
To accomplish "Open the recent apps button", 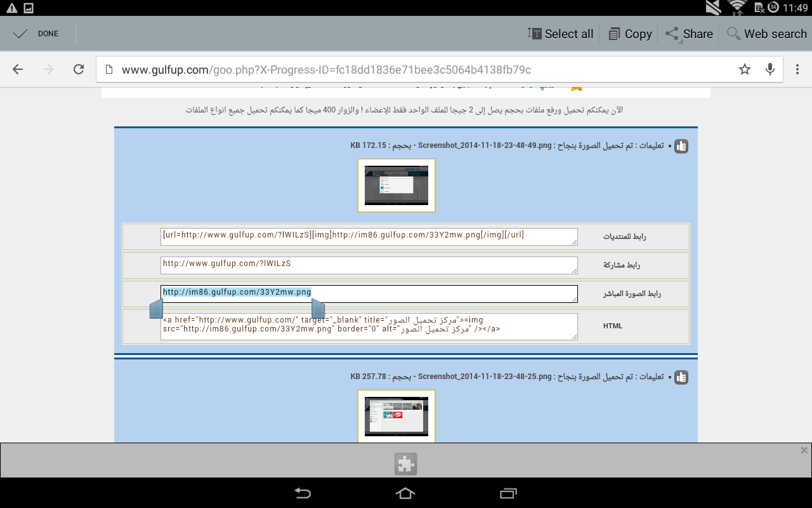I will 508,493.
